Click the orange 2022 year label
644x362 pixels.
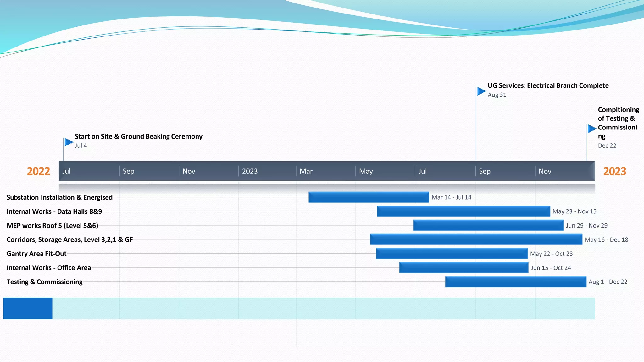pyautogui.click(x=38, y=171)
